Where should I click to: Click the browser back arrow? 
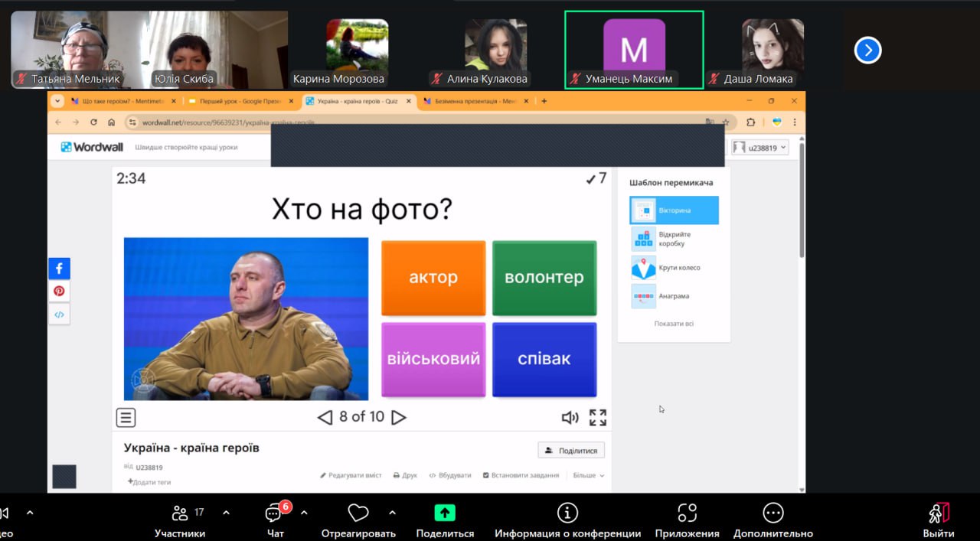coord(58,122)
